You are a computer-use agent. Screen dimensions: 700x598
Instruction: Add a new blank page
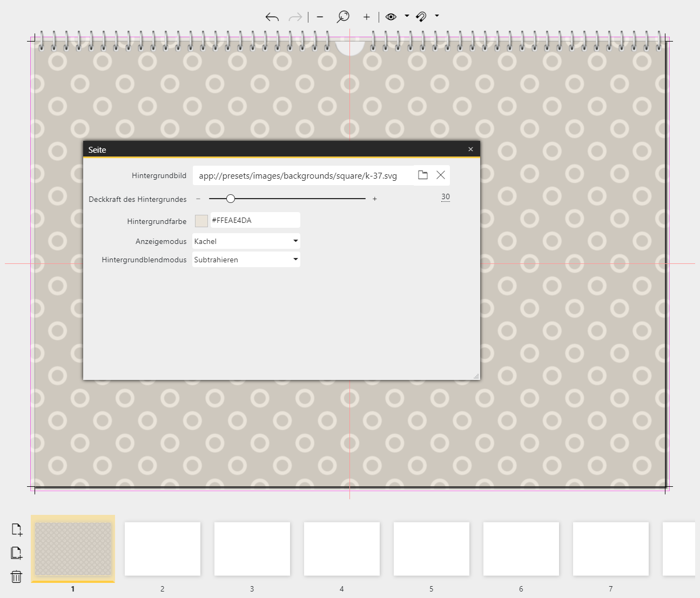(x=17, y=529)
